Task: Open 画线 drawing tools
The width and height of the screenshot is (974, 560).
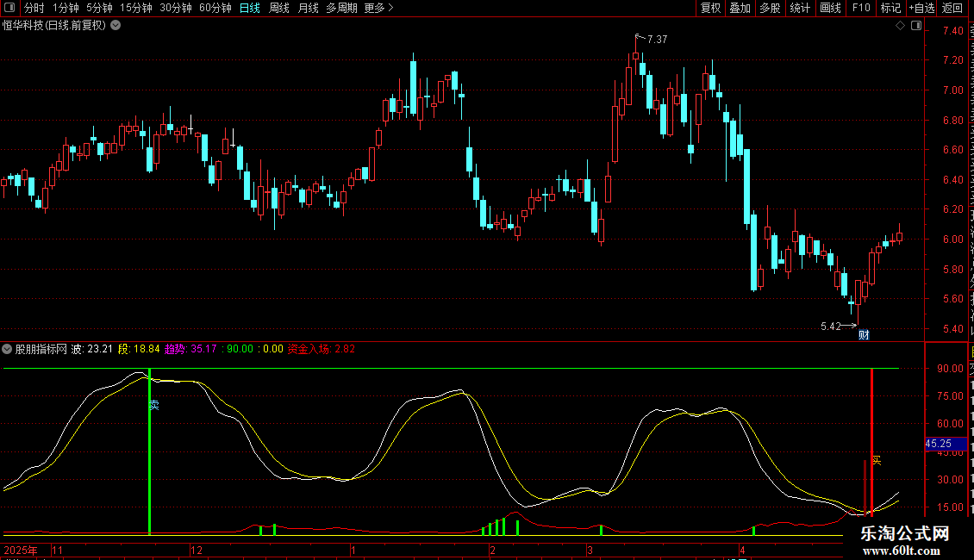Action: click(830, 8)
